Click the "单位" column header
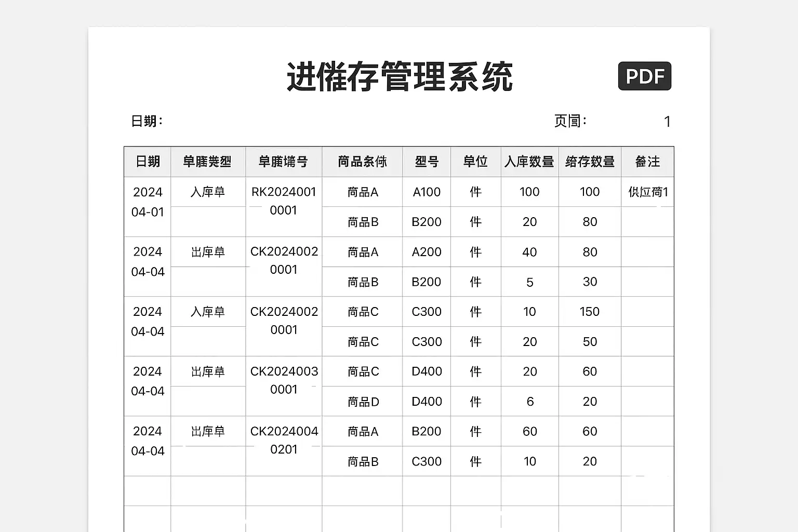 click(475, 162)
